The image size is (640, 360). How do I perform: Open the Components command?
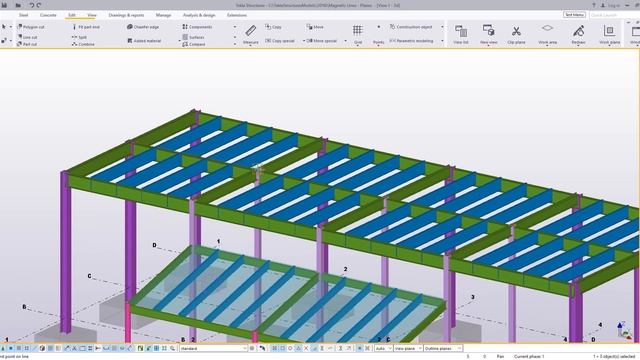point(197,27)
